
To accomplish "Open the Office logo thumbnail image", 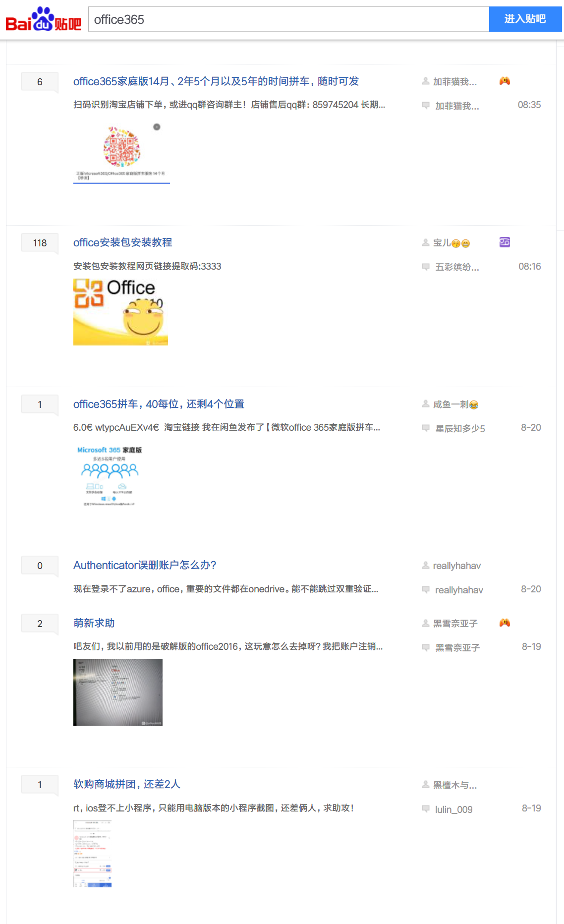I will [120, 312].
